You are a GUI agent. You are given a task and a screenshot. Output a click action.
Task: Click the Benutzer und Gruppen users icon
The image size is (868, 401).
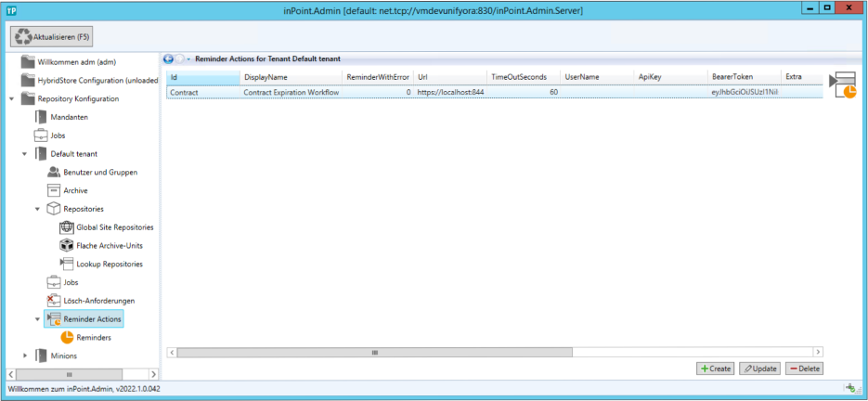[54, 172]
